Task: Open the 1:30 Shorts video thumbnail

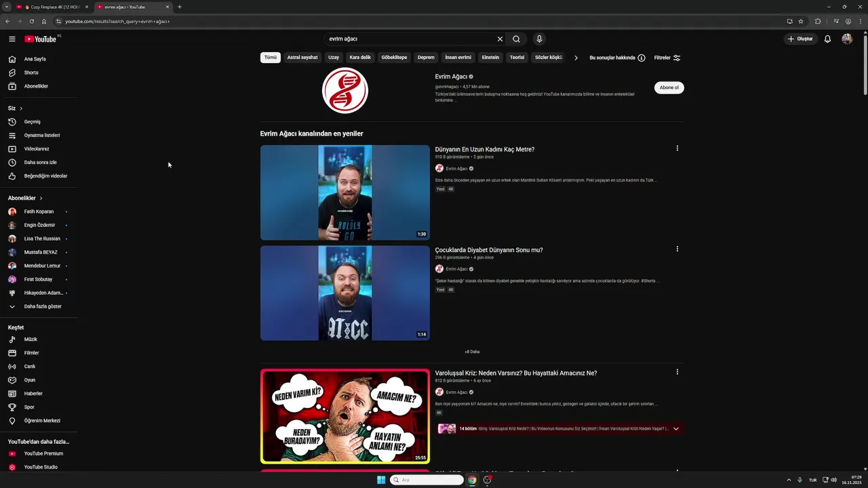Action: click(345, 192)
